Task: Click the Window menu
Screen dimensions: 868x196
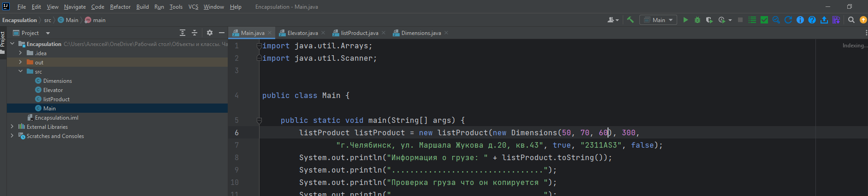Action: pyautogui.click(x=213, y=7)
